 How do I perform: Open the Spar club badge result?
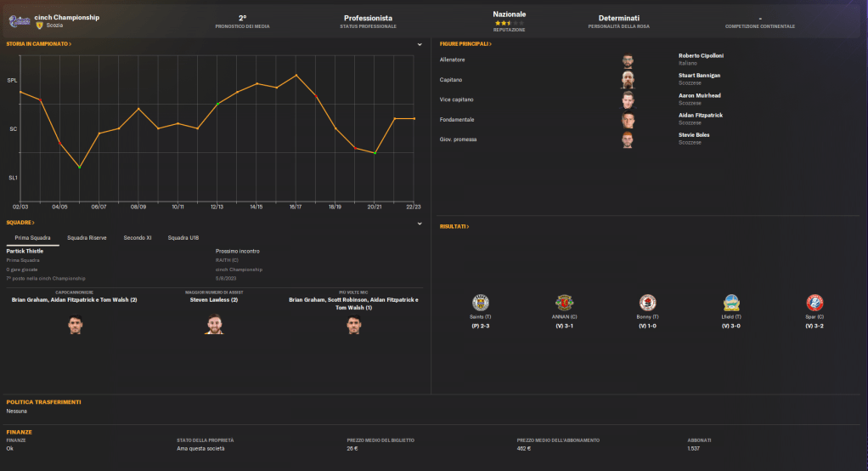814,304
